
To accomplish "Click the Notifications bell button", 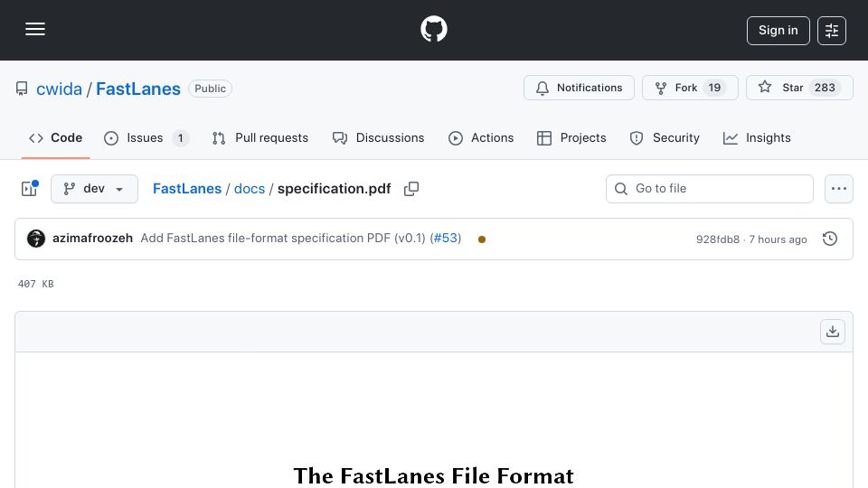I will click(579, 88).
